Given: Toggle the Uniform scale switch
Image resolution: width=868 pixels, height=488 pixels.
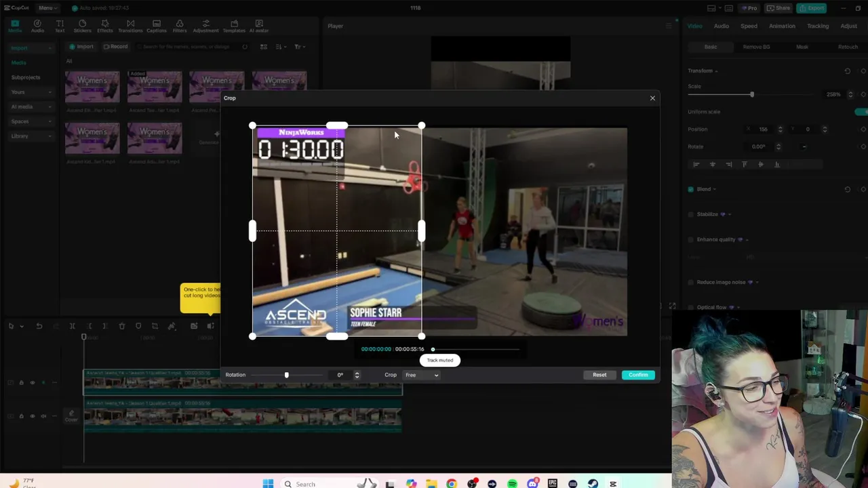Looking at the screenshot, I should (861, 112).
